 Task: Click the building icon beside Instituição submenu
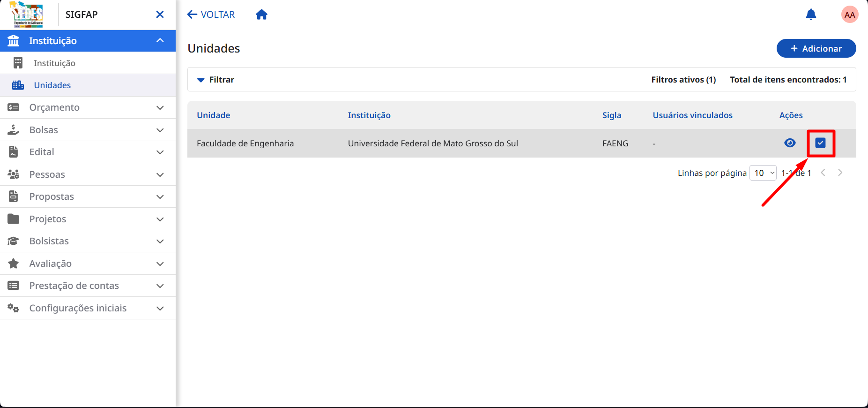coord(18,63)
